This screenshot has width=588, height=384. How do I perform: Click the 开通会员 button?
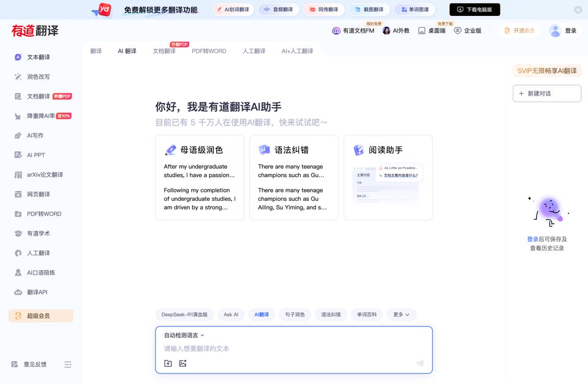pyautogui.click(x=519, y=31)
